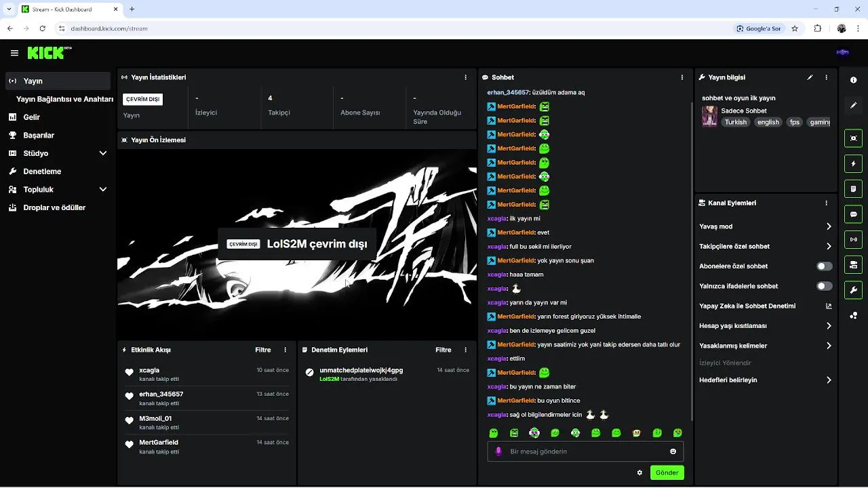Image resolution: width=868 pixels, height=488 pixels.
Task: Open xcagla in the activity feed
Action: [x=149, y=370]
